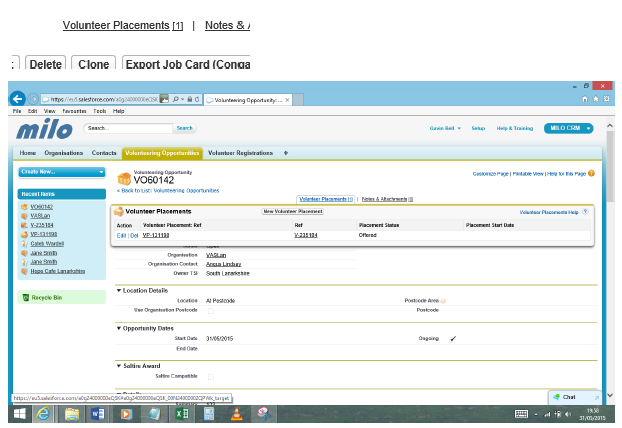Launch VLC media player from taskbar
Screen dimensions: 622x428
click(236, 414)
